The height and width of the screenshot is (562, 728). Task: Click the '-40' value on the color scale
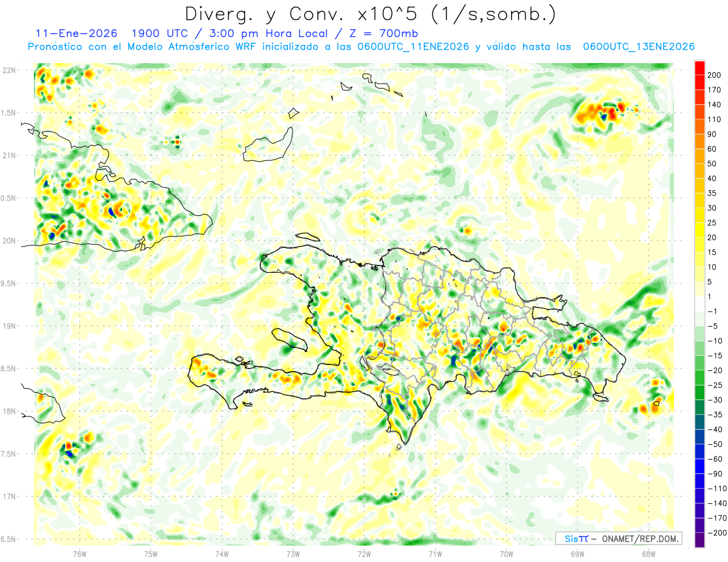point(715,429)
